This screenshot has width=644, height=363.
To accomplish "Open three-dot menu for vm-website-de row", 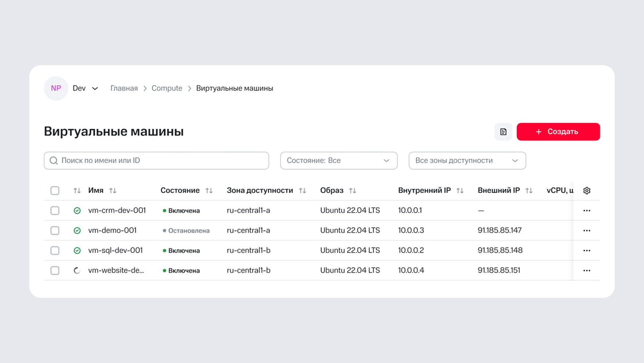I will (587, 270).
